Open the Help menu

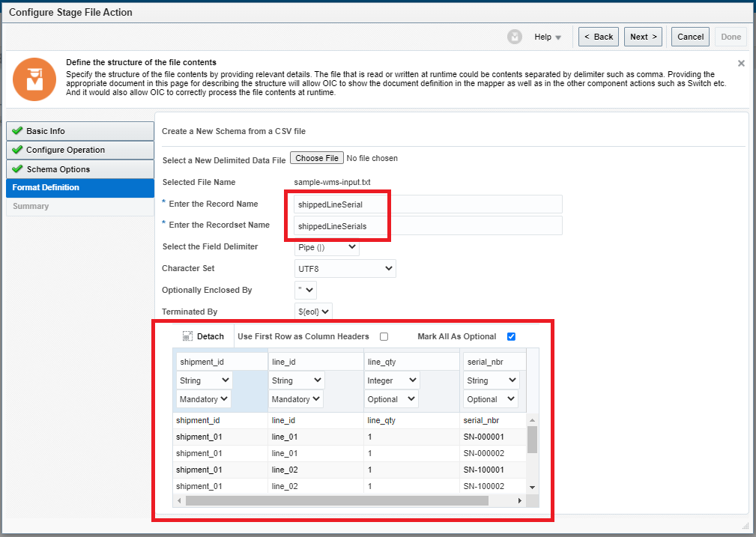click(x=547, y=37)
